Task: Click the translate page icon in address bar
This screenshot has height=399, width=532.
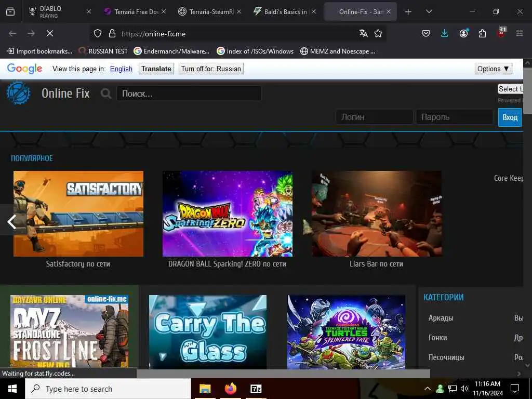Action: click(363, 33)
